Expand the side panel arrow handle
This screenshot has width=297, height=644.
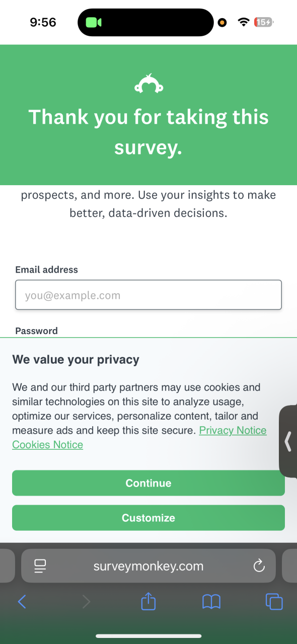click(288, 441)
